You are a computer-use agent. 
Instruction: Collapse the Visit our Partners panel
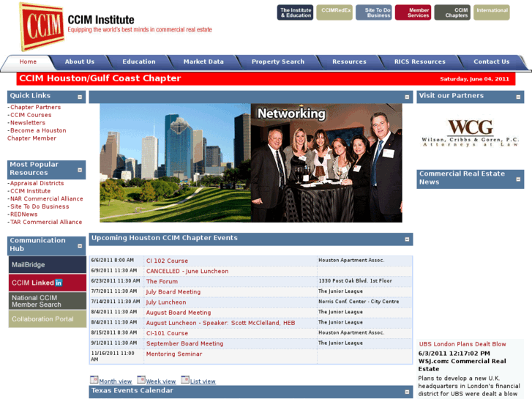pyautogui.click(x=518, y=97)
